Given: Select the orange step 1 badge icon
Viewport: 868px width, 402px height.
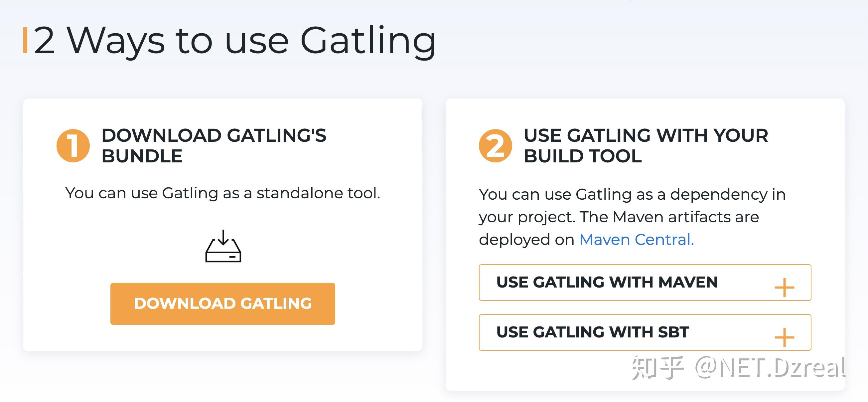Looking at the screenshot, I should [73, 146].
